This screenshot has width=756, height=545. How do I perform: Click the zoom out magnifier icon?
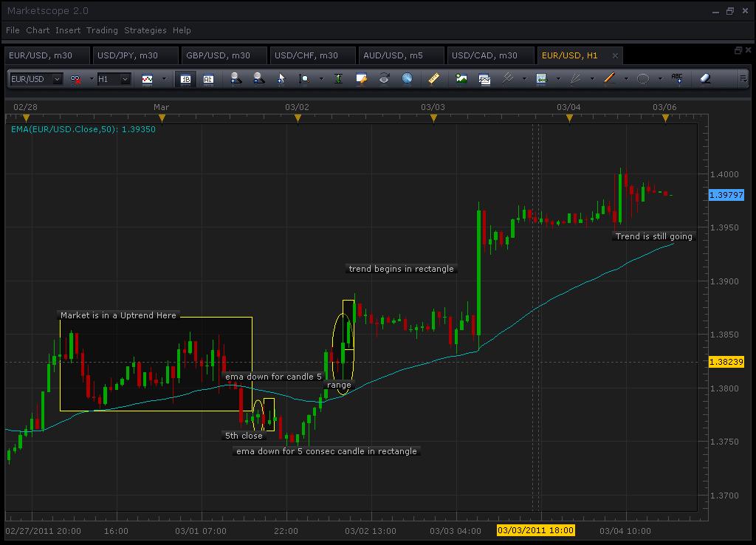point(259,78)
